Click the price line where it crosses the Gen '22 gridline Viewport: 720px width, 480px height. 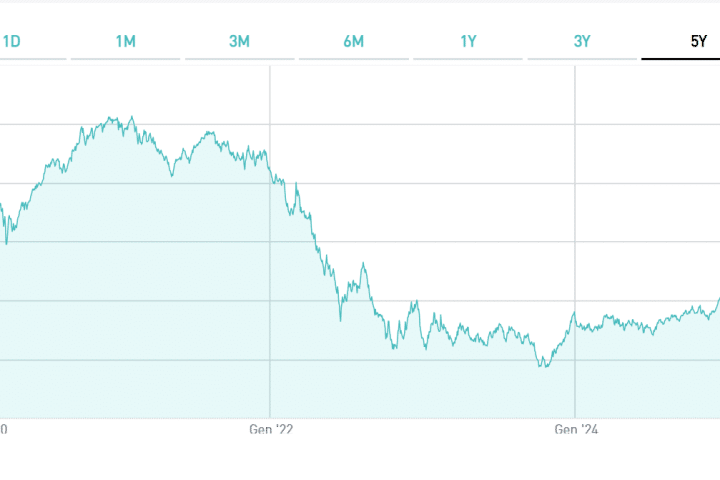[x=270, y=172]
